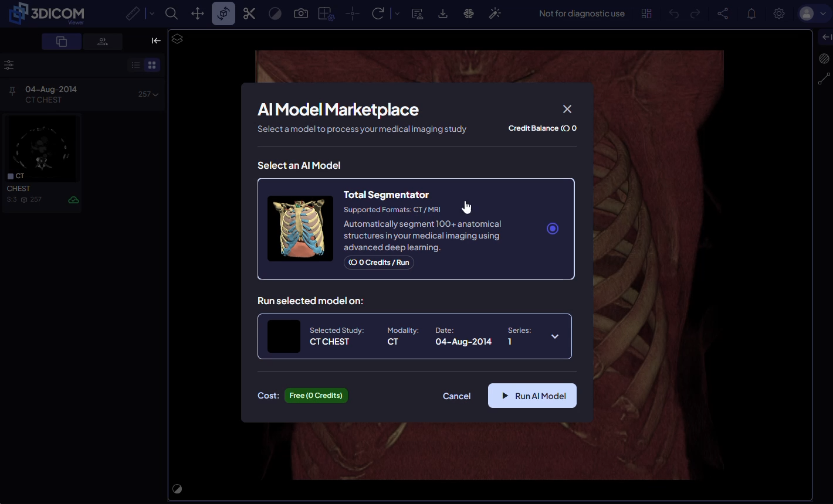Switch series to grid view
The height and width of the screenshot is (504, 833).
coord(152,65)
